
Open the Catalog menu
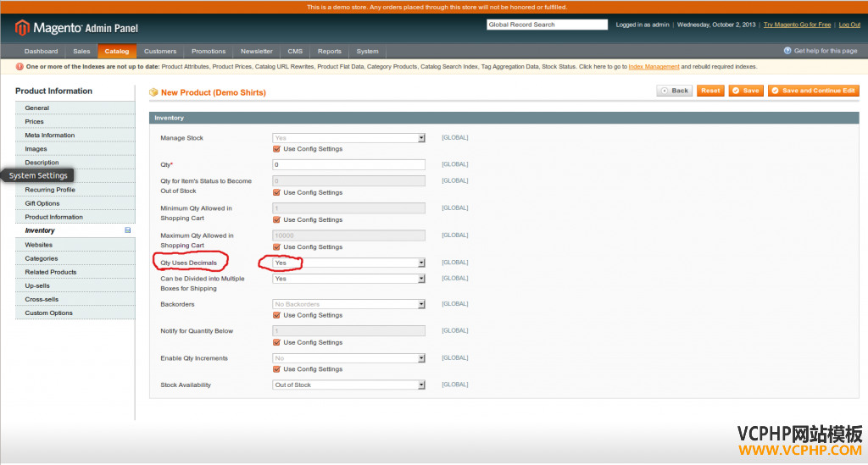117,52
